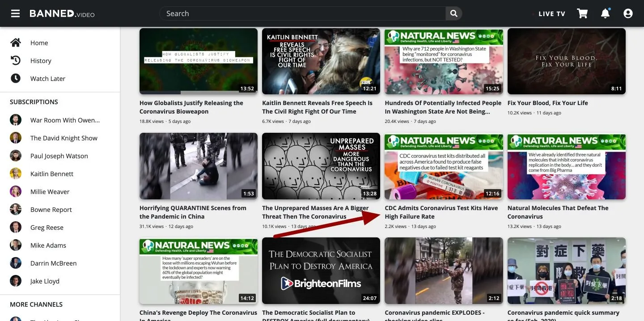The height and width of the screenshot is (321, 644).
Task: Click the search magnifier button
Action: 454,13
